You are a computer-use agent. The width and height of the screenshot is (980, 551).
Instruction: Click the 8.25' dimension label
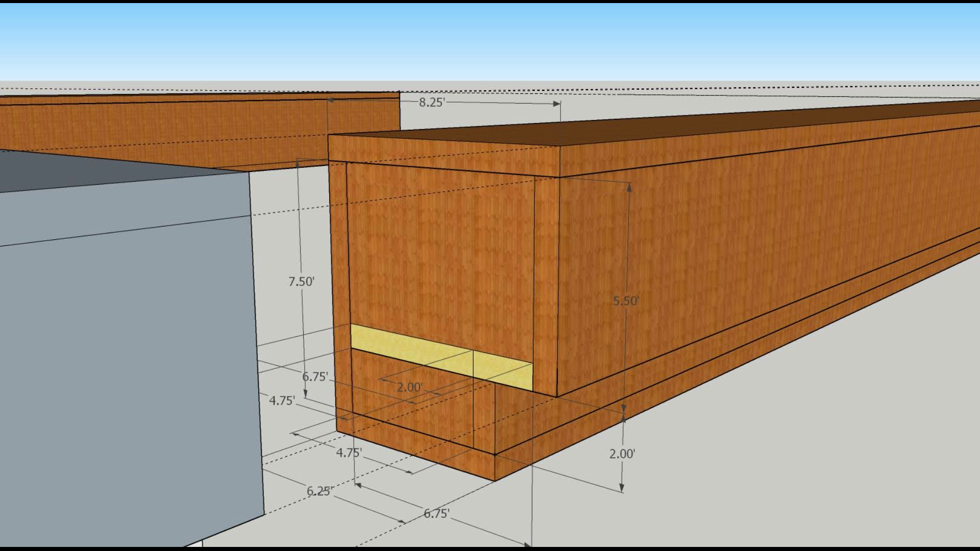click(x=432, y=103)
